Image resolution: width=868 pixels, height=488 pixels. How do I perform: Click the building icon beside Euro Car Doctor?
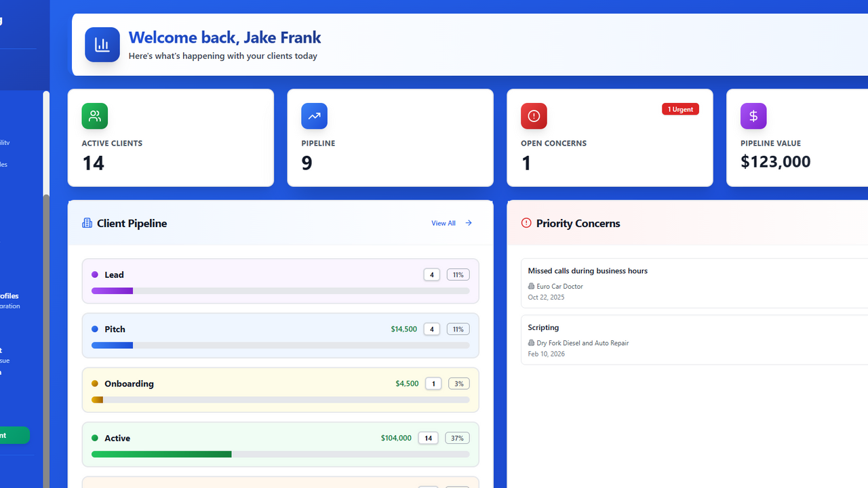(532, 286)
